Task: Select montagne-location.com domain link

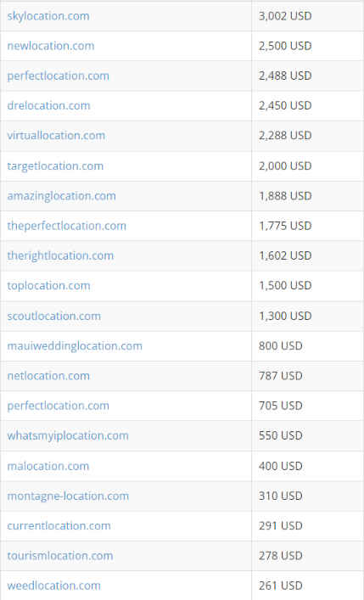Action: [68, 496]
